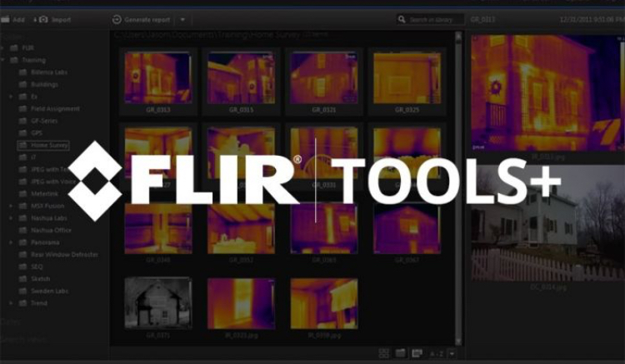Click the magnifier icon in search box
Image resolution: width=625 pixels, height=364 pixels.
pos(402,19)
